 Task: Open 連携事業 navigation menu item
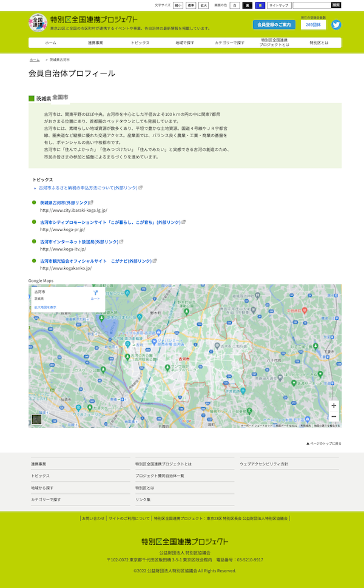(x=95, y=43)
